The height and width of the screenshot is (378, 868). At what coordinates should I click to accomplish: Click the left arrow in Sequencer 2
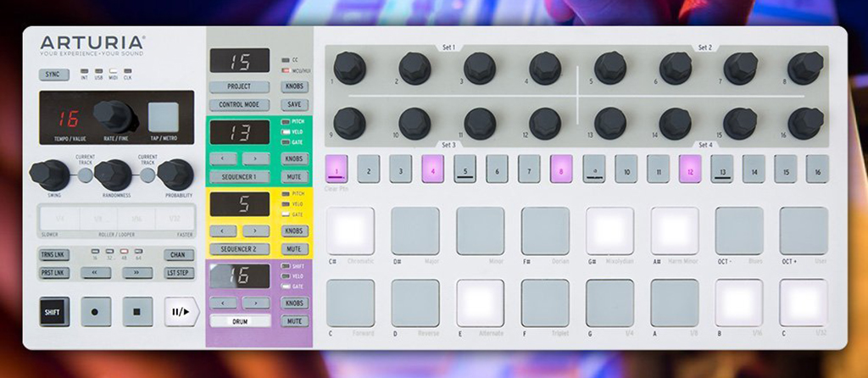coord(223,231)
